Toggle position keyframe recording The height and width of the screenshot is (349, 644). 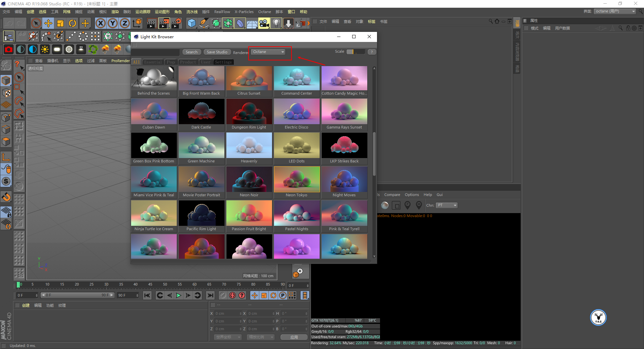pos(255,295)
